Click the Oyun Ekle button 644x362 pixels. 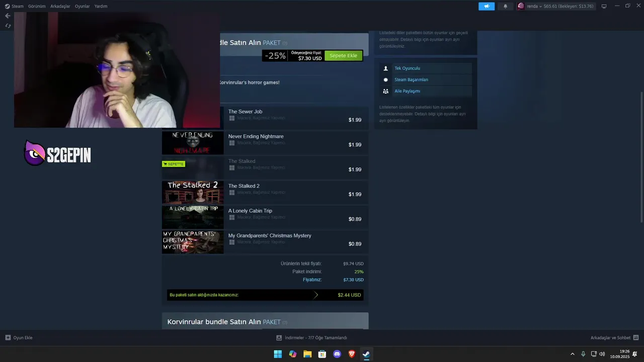coord(19,338)
